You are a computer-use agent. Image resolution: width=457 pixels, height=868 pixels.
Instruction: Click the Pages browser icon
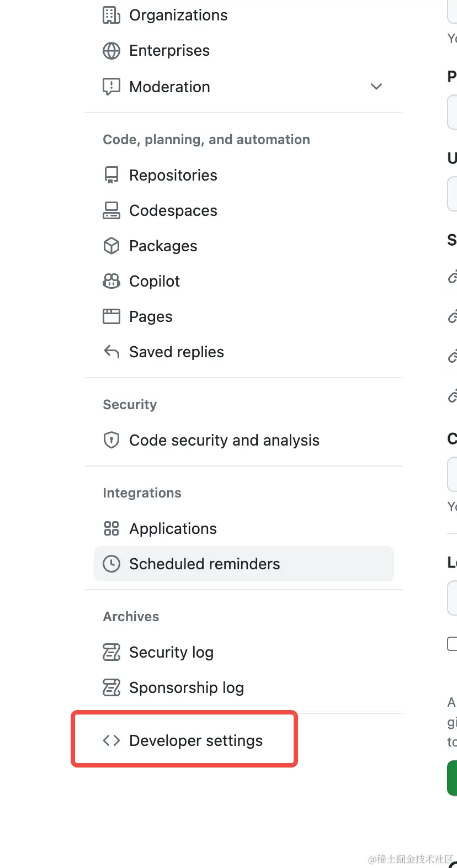click(x=111, y=316)
